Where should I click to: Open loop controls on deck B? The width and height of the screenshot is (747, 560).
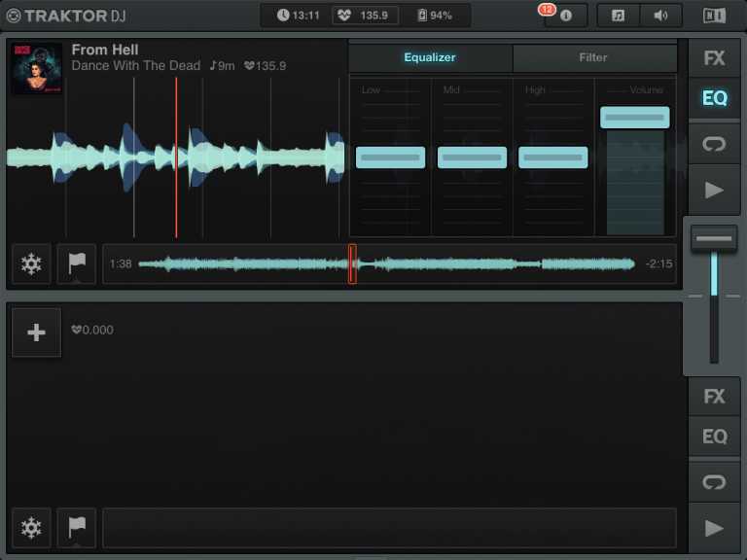pos(714,482)
